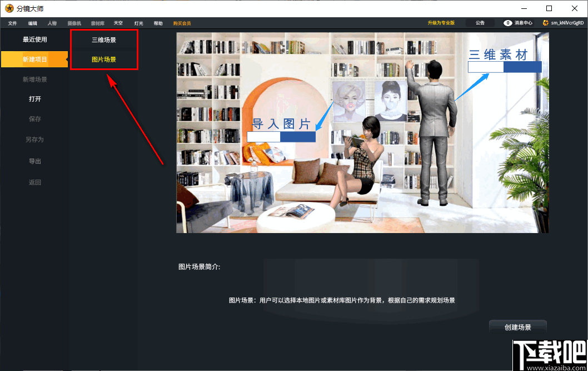The width and height of the screenshot is (588, 371).
Task: Select 三维场景 from the new project options
Action: click(104, 39)
